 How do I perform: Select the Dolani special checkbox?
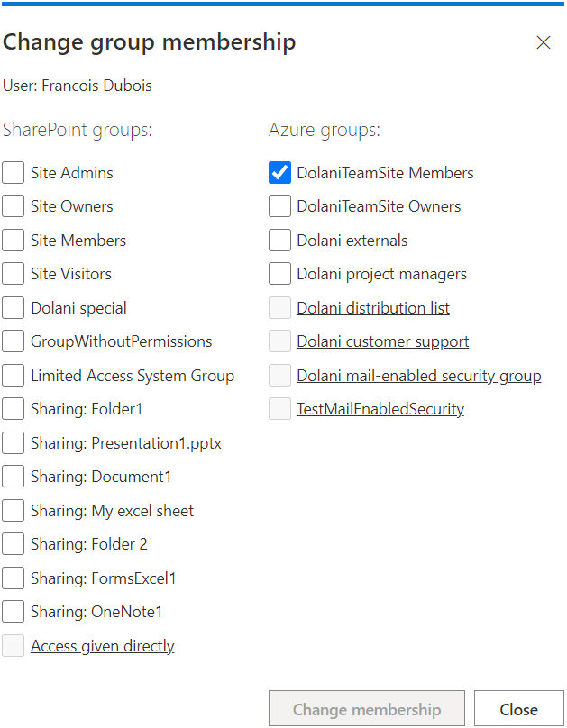[13, 308]
